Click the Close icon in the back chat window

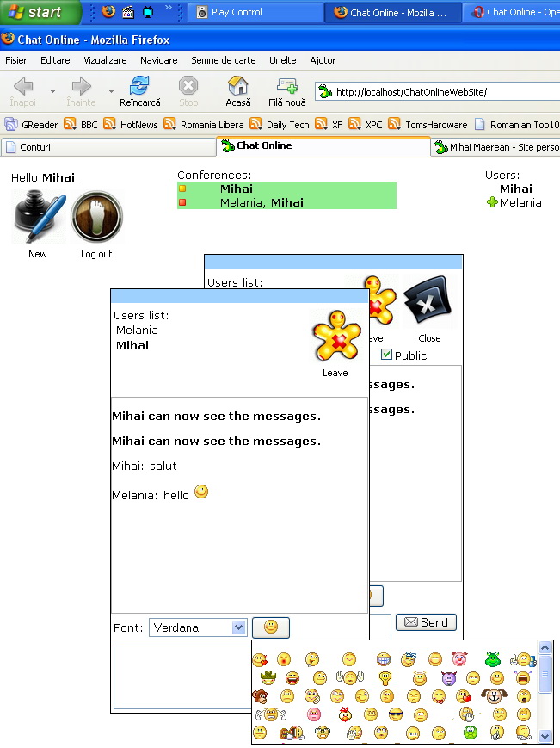428,302
